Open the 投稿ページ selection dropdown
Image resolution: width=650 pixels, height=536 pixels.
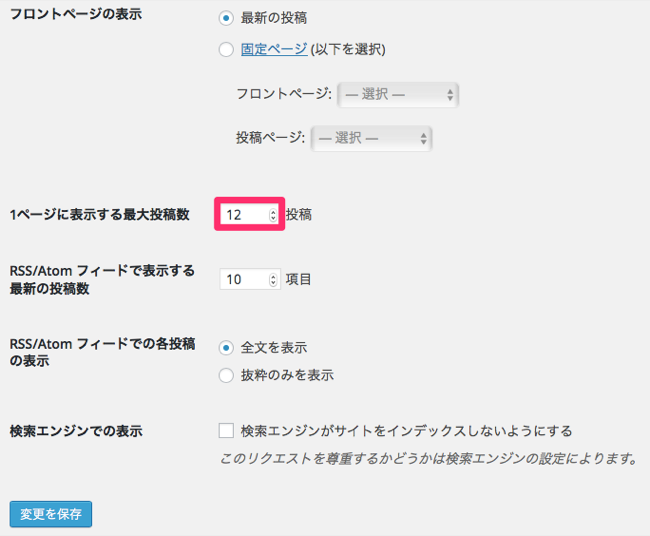pos(372,139)
